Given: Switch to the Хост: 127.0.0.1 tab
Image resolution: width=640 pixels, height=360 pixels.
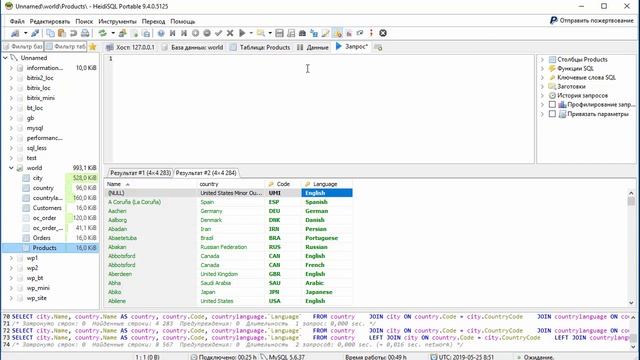Looking at the screenshot, I should coord(131,47).
